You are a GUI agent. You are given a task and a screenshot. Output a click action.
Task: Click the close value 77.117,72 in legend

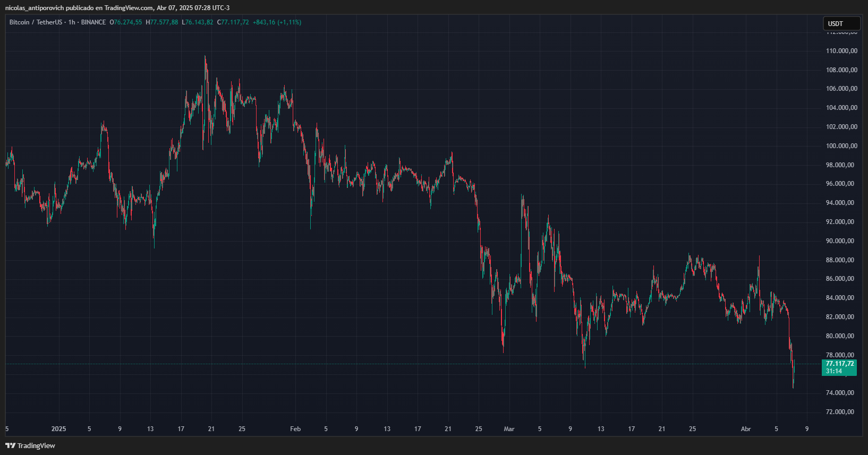click(x=235, y=22)
